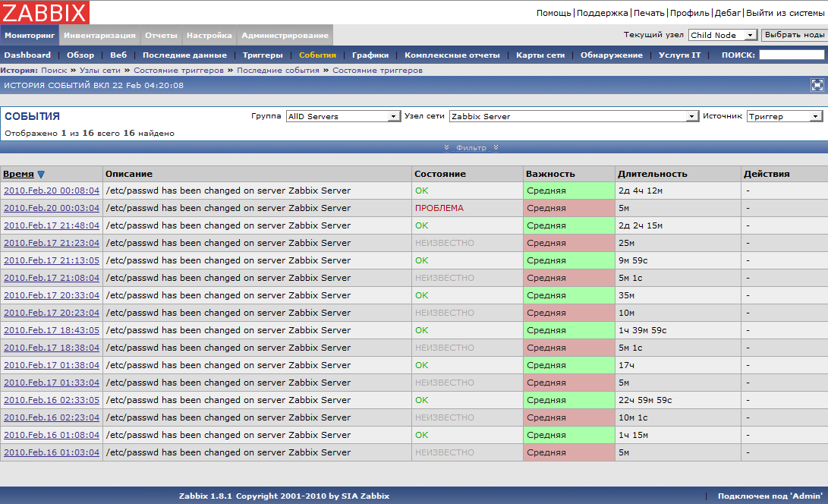Open the Обзор submenu item
The width and height of the screenshot is (828, 504).
point(80,55)
